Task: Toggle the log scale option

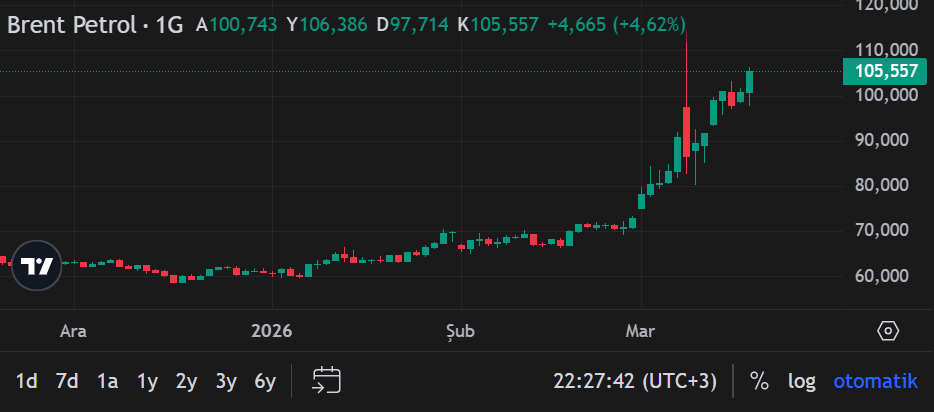Action: click(801, 381)
